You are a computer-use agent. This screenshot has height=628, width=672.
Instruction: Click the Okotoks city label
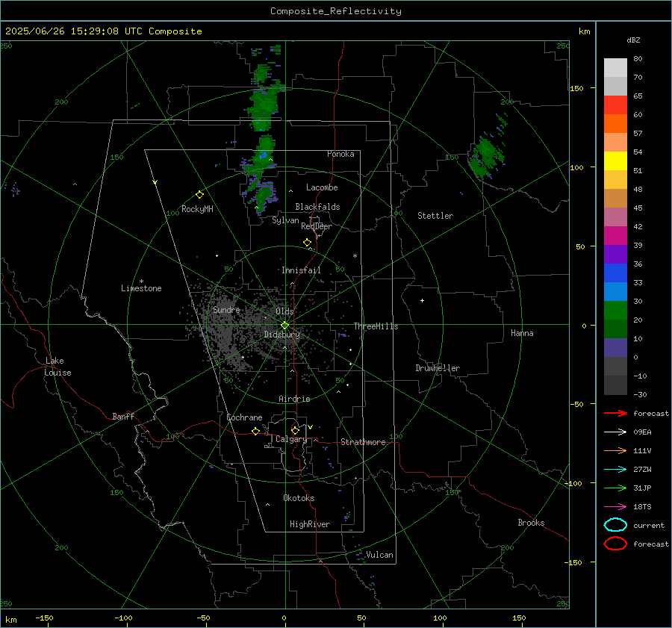pyautogui.click(x=299, y=498)
